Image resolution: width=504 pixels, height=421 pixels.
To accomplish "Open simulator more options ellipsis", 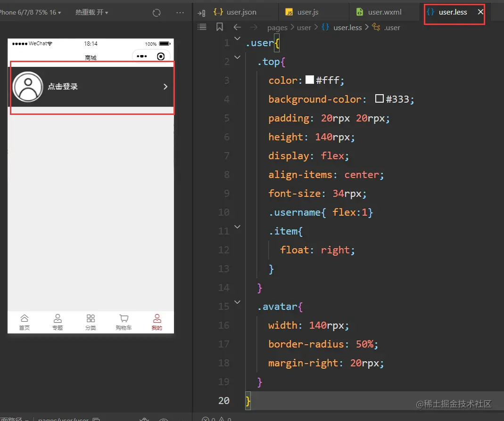I will pos(180,13).
